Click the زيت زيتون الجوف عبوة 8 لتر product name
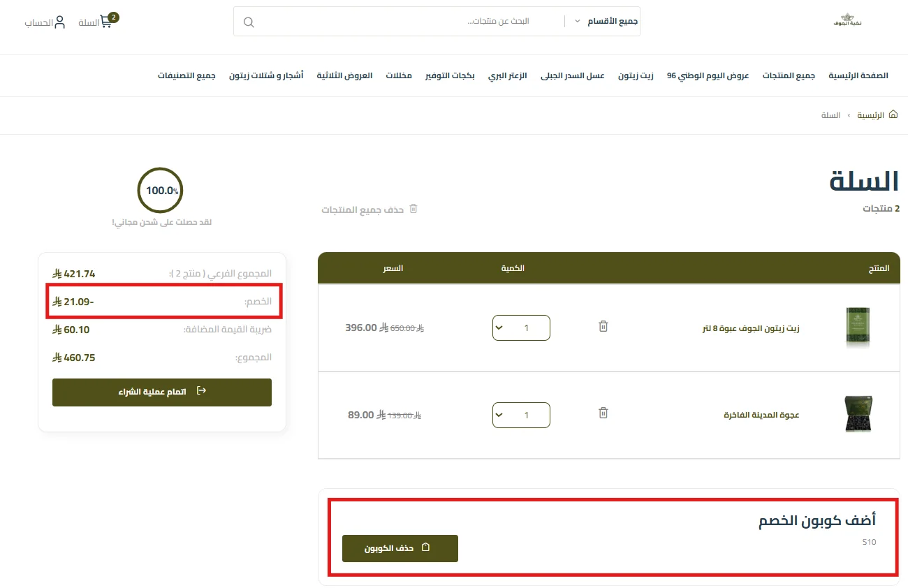Image resolution: width=908 pixels, height=588 pixels. click(x=751, y=328)
